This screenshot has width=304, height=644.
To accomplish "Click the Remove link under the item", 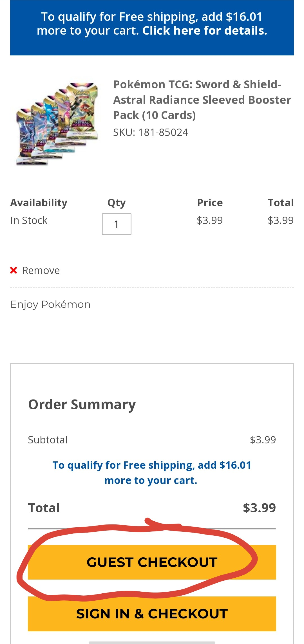I will point(41,271).
